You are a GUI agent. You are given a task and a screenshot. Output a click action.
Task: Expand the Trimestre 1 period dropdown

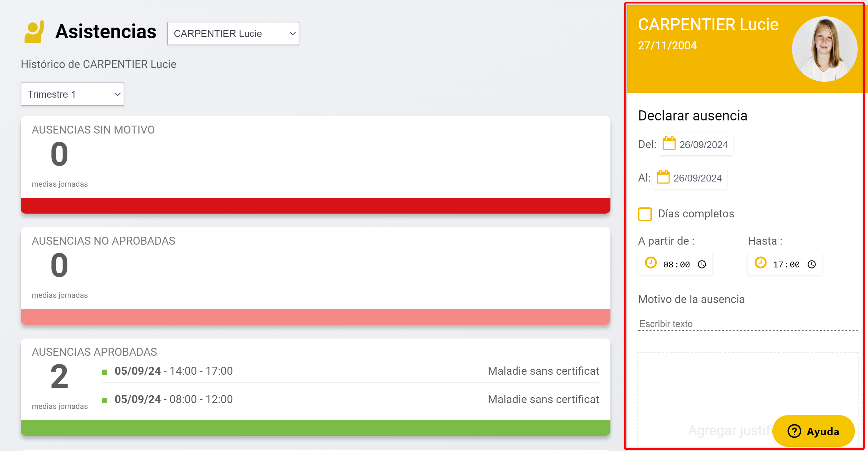coord(73,94)
